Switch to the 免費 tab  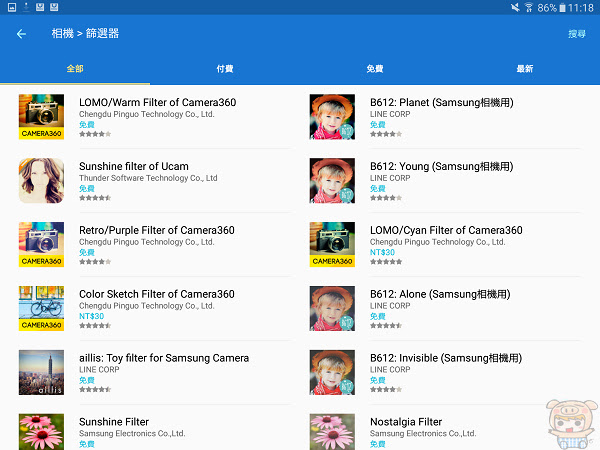coord(375,68)
